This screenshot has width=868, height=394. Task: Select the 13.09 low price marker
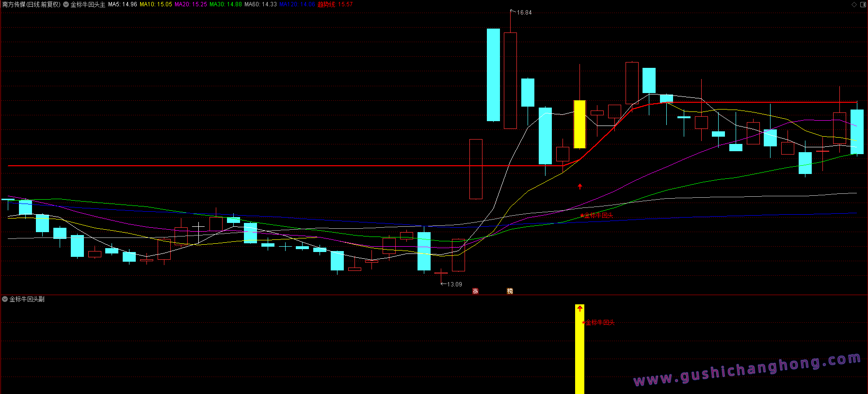pyautogui.click(x=454, y=284)
